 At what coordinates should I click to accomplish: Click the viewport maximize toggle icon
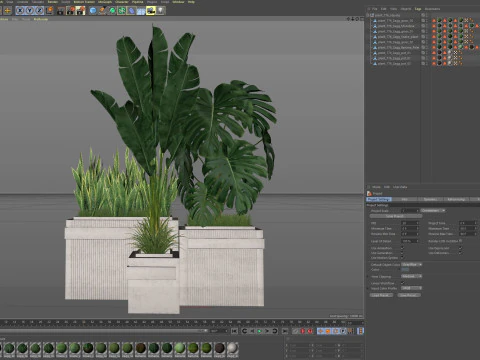click(x=362, y=19)
